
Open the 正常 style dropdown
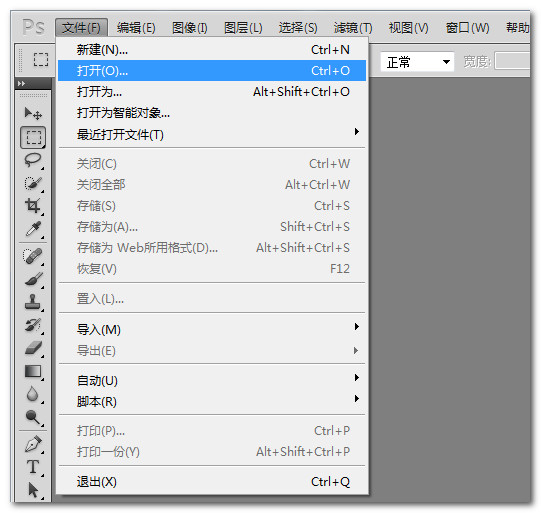(x=417, y=62)
